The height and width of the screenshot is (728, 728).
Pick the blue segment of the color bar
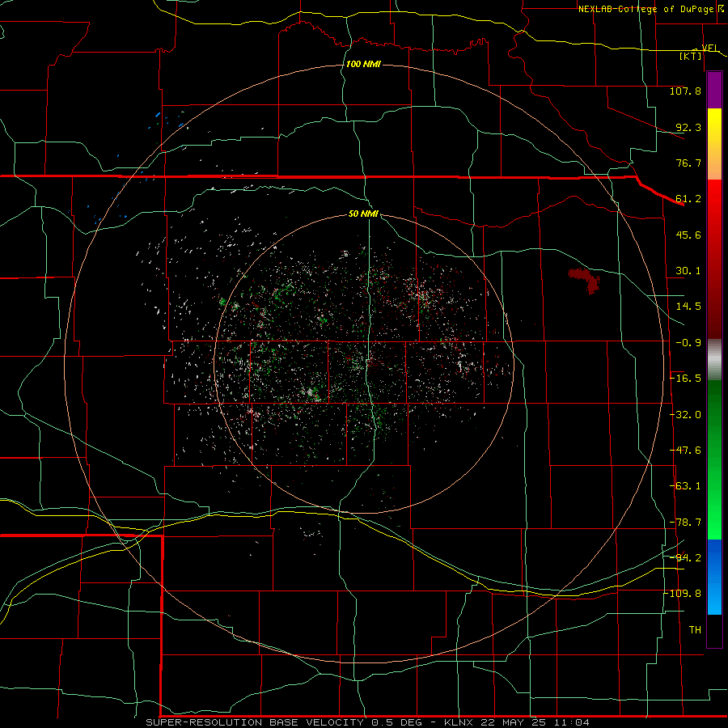[714, 577]
